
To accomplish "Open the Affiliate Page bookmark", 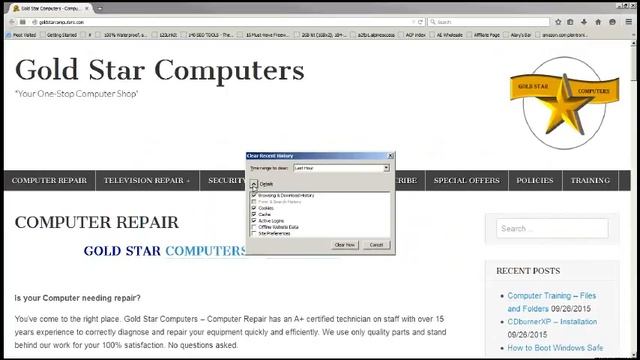I will [483, 35].
